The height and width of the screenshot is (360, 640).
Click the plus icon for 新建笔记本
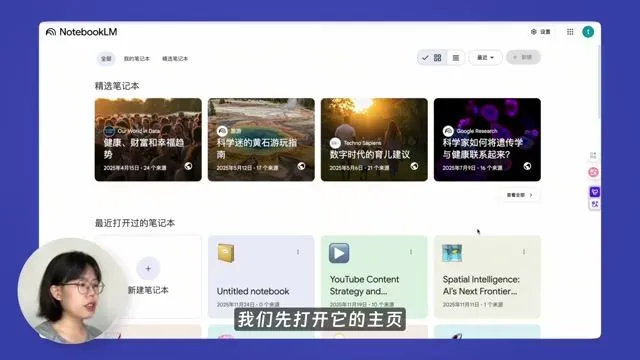tap(148, 268)
